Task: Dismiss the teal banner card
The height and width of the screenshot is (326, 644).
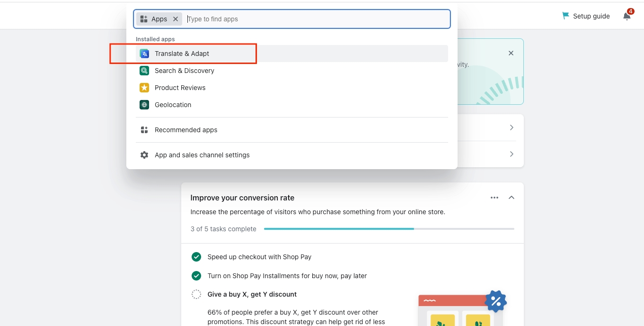Action: point(511,54)
